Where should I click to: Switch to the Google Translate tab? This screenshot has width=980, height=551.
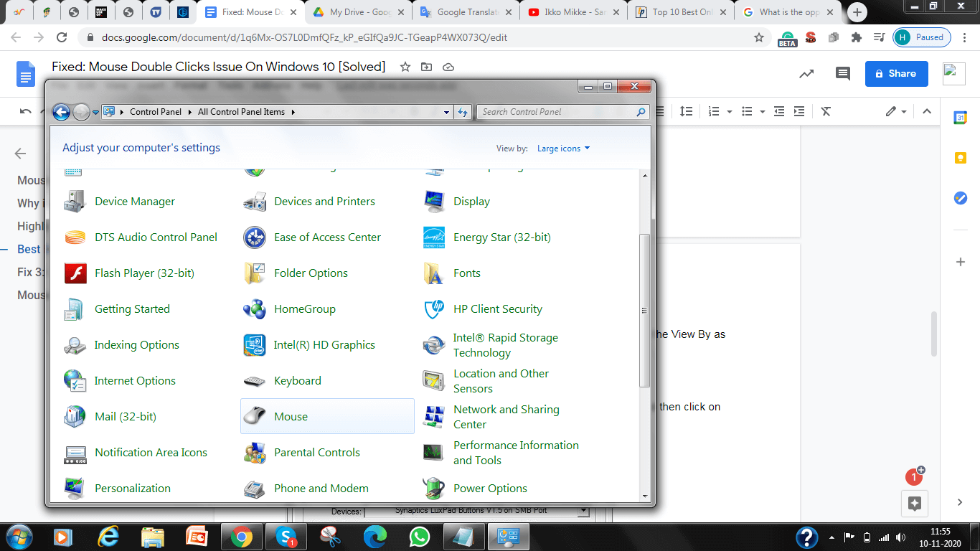coord(463,12)
